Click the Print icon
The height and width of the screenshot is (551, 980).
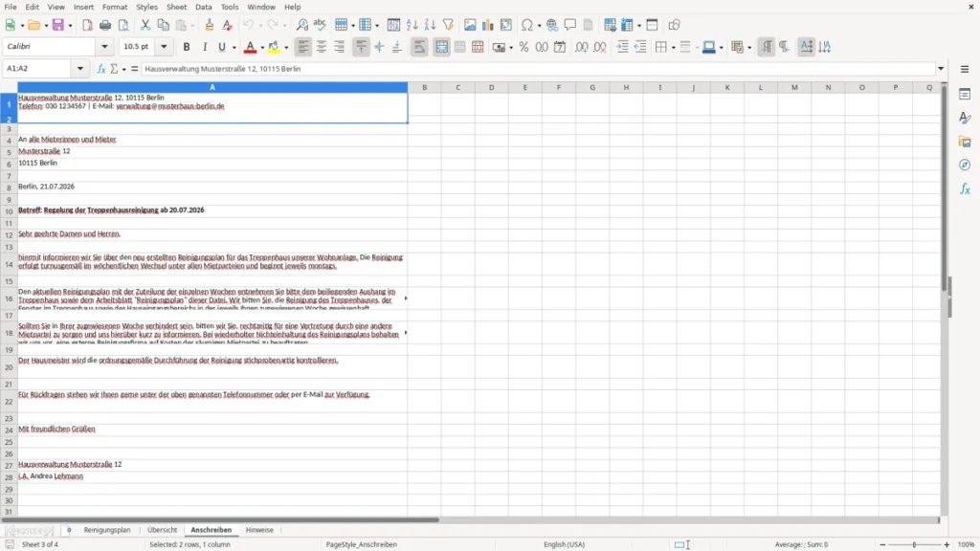(105, 25)
